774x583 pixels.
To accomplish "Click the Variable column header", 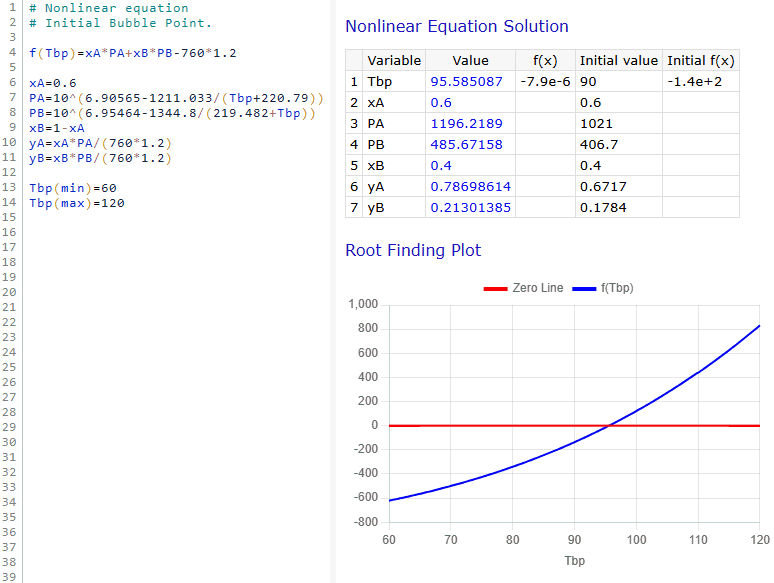I will coord(393,61).
